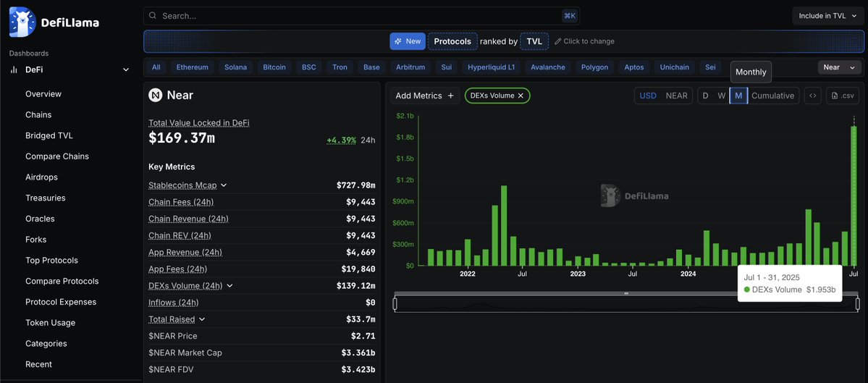Open Categories in the sidebar
This screenshot has height=383, width=868.
(x=46, y=344)
